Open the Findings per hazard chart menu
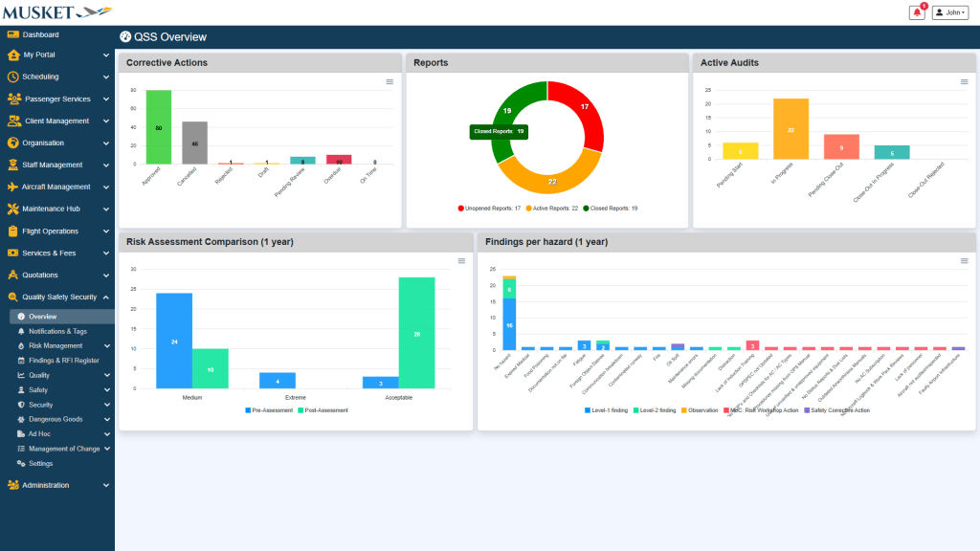 coord(964,261)
